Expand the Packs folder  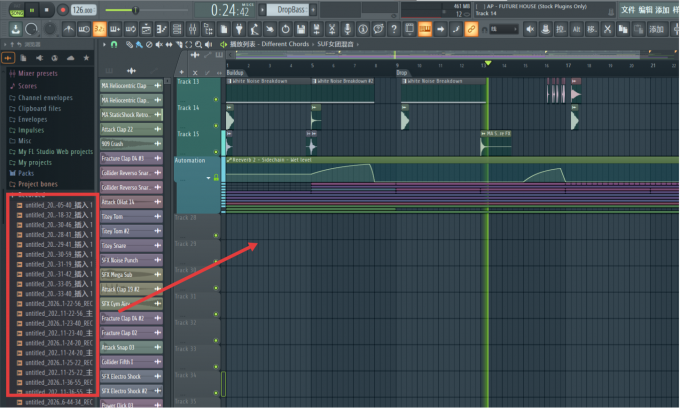click(22, 173)
